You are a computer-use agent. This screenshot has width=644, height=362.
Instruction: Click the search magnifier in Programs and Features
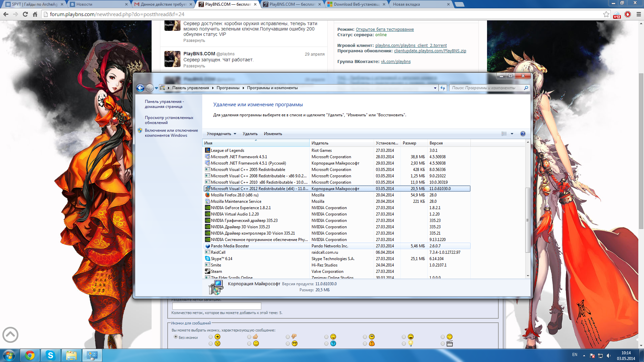[526, 88]
